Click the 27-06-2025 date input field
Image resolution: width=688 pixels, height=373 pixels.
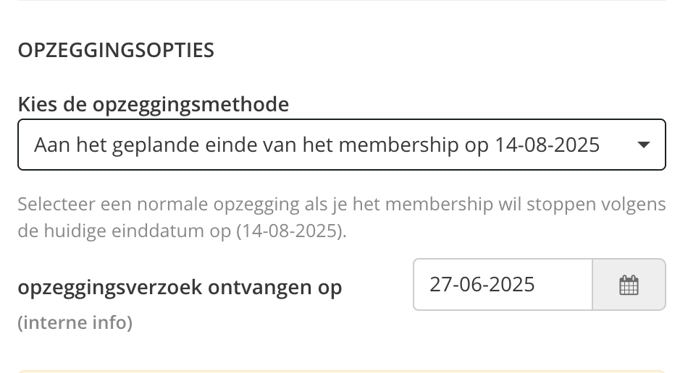[x=503, y=284]
